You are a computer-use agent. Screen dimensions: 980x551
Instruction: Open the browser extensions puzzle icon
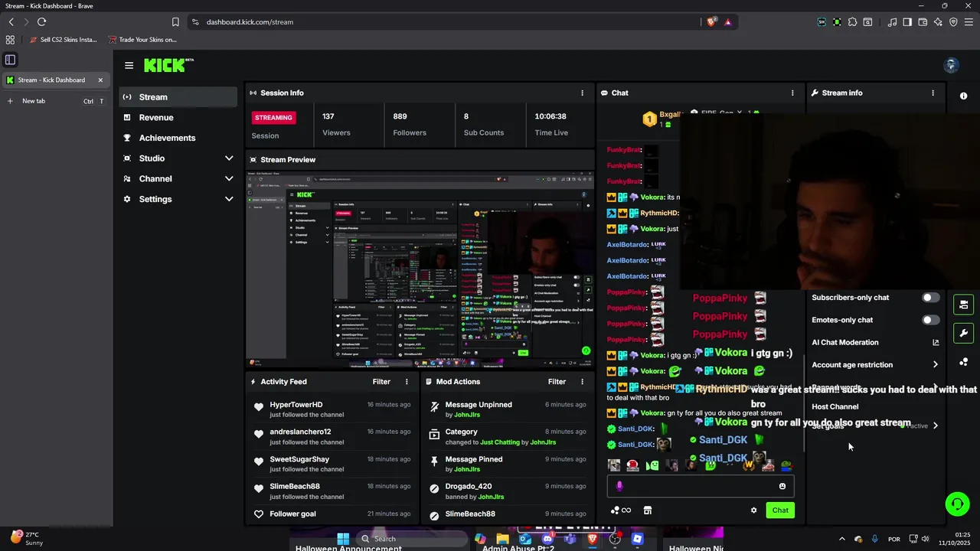coord(852,22)
